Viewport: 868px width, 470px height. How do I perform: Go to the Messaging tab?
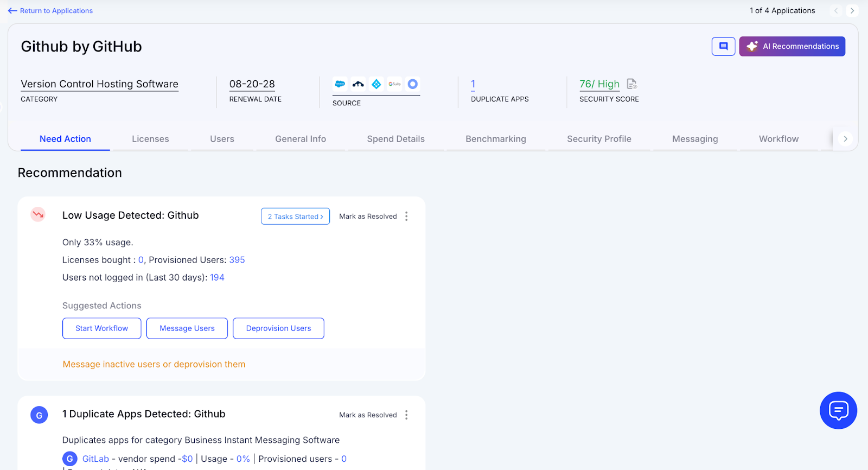(x=695, y=139)
